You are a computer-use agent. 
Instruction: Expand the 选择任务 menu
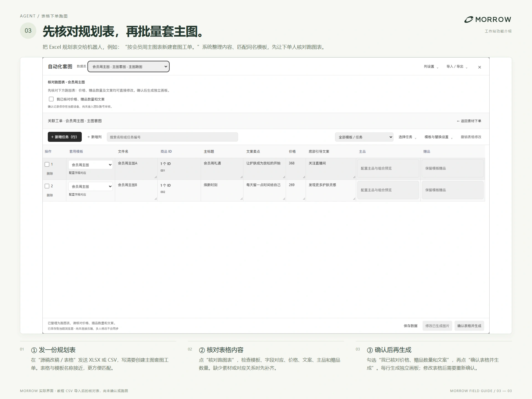click(x=407, y=137)
